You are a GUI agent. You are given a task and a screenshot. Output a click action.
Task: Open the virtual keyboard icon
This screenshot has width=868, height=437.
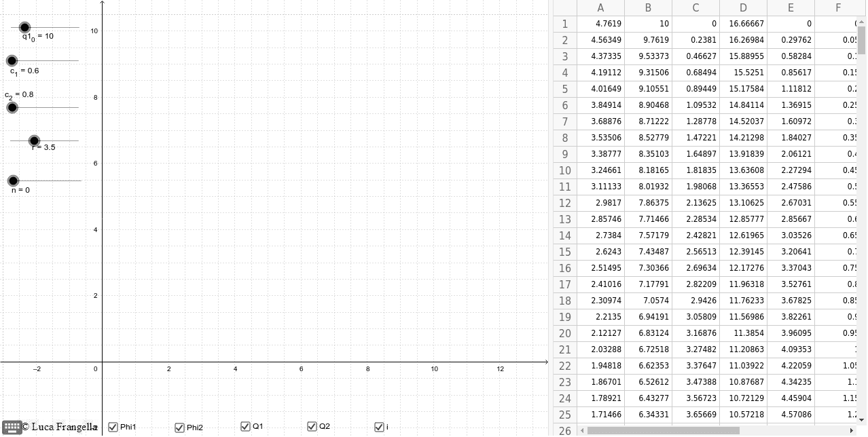[x=12, y=427]
